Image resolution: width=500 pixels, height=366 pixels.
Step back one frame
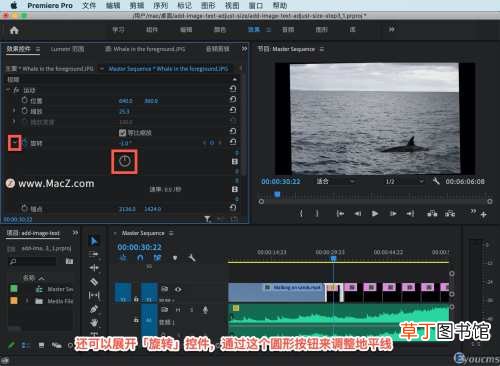[x=358, y=213]
